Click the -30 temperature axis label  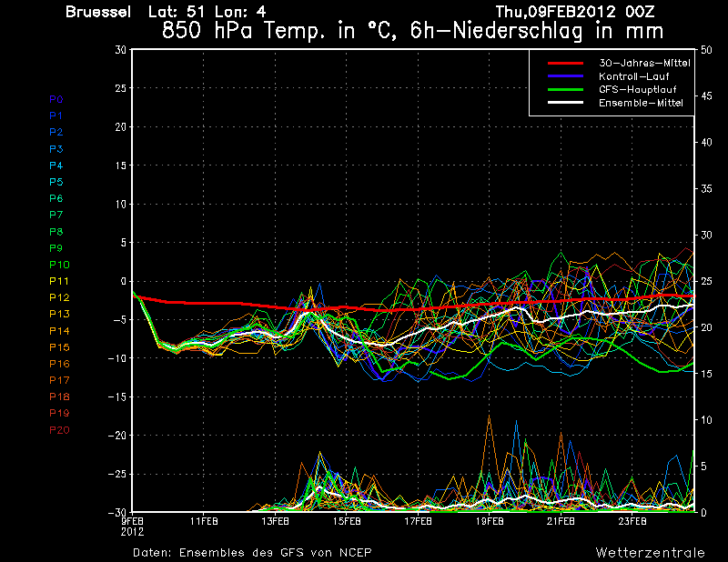point(117,512)
